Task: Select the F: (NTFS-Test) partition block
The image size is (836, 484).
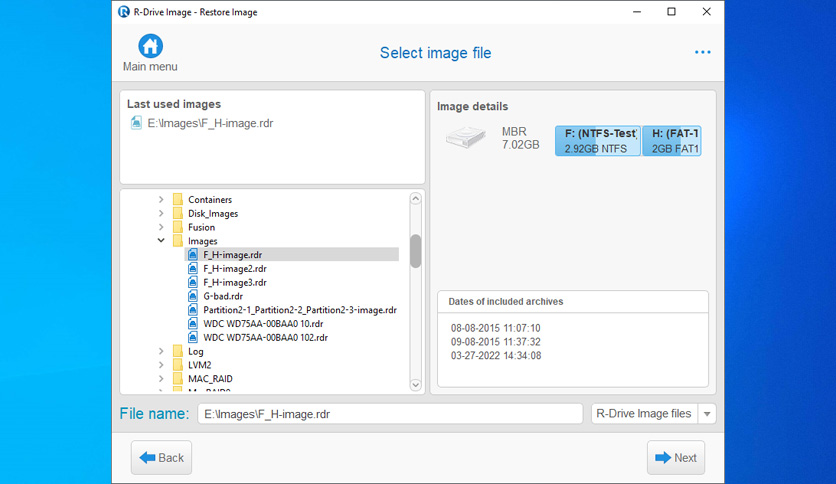Action: click(598, 141)
